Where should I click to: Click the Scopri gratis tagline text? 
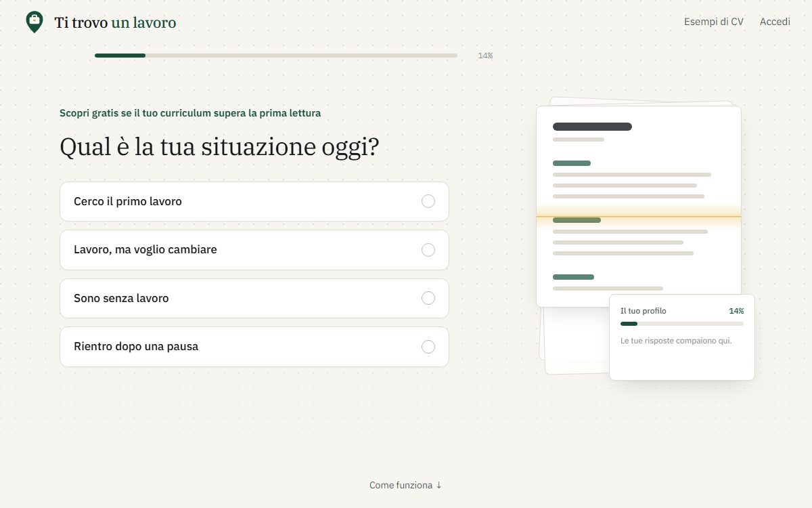pos(190,113)
